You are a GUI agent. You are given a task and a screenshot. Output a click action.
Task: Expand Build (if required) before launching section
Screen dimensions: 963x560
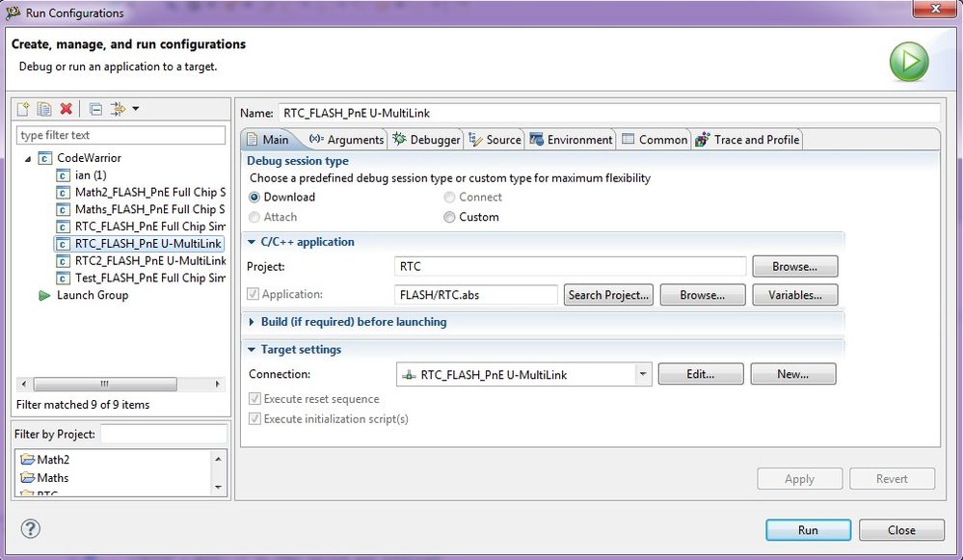click(253, 322)
